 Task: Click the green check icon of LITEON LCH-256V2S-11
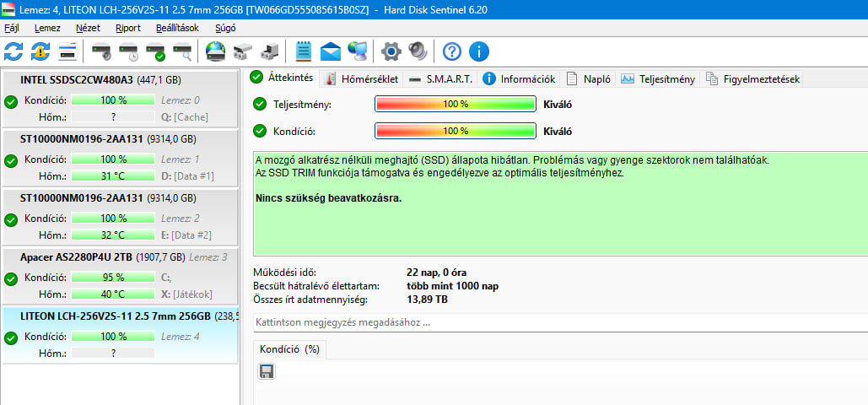point(10,338)
